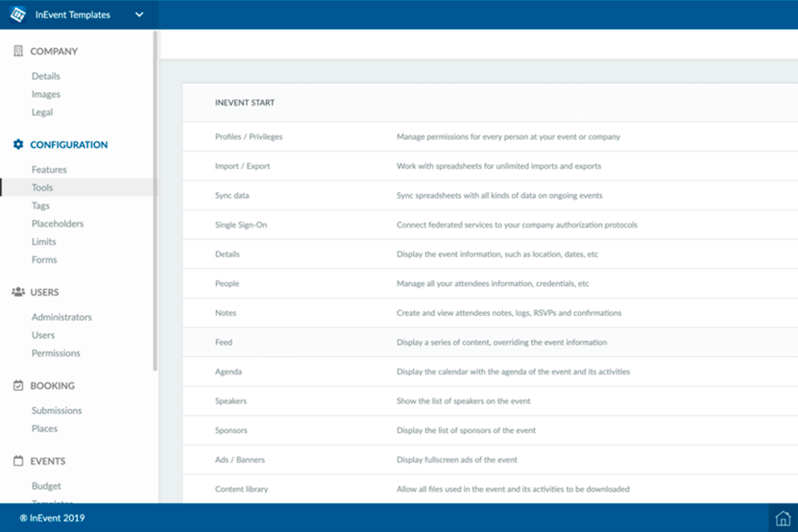Open the Single Sign-On tool
The height and width of the screenshot is (532, 798).
click(240, 224)
